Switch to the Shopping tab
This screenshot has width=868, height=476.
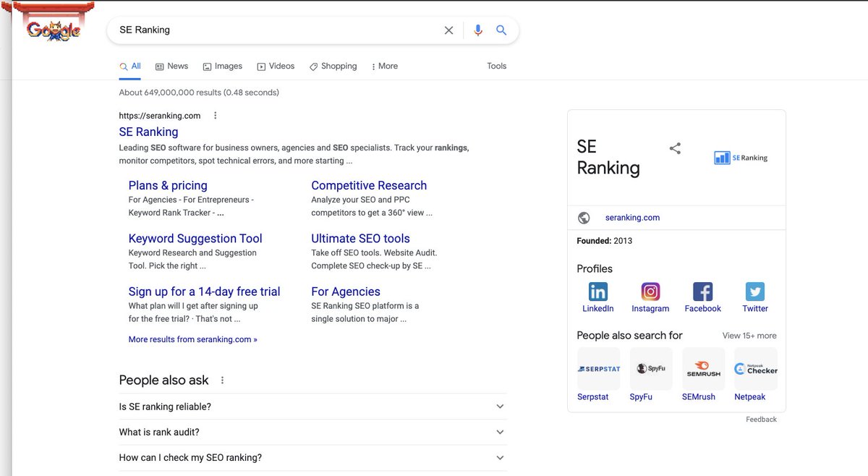point(333,66)
